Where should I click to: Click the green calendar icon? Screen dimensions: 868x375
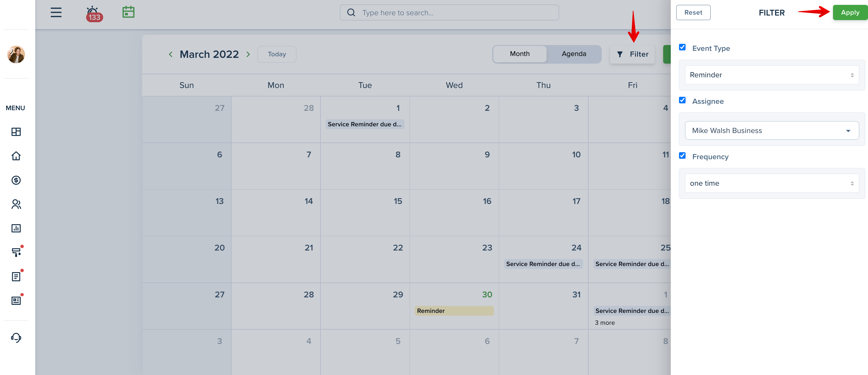(x=128, y=12)
